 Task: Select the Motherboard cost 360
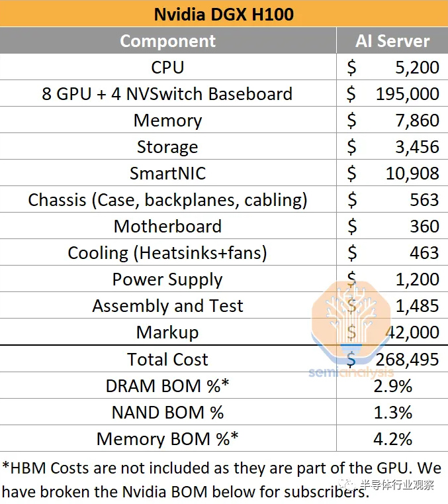click(425, 227)
